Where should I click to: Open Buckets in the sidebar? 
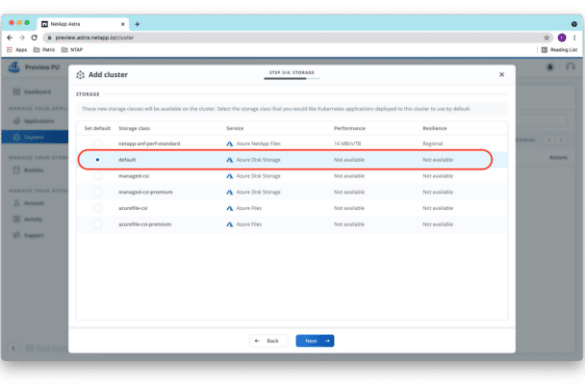[35, 170]
